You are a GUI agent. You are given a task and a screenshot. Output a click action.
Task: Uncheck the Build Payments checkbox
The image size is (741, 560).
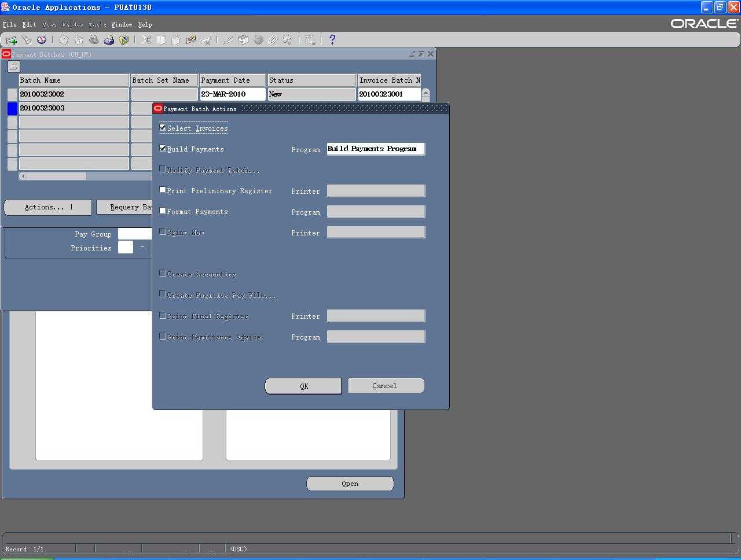[163, 148]
